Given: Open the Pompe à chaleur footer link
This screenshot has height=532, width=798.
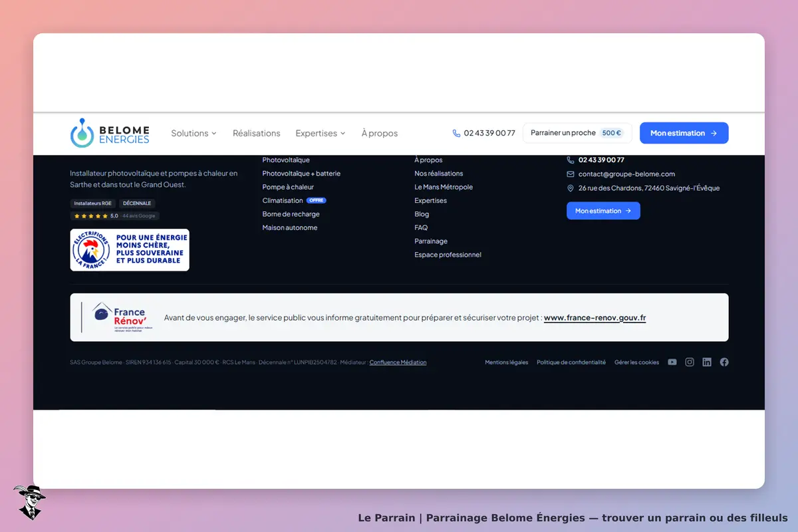Looking at the screenshot, I should [x=288, y=188].
